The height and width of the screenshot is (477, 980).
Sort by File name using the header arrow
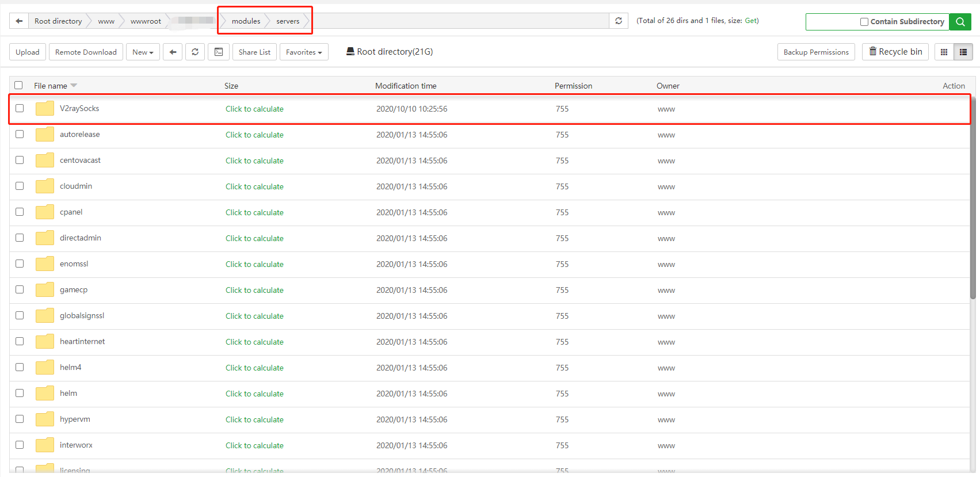point(74,86)
